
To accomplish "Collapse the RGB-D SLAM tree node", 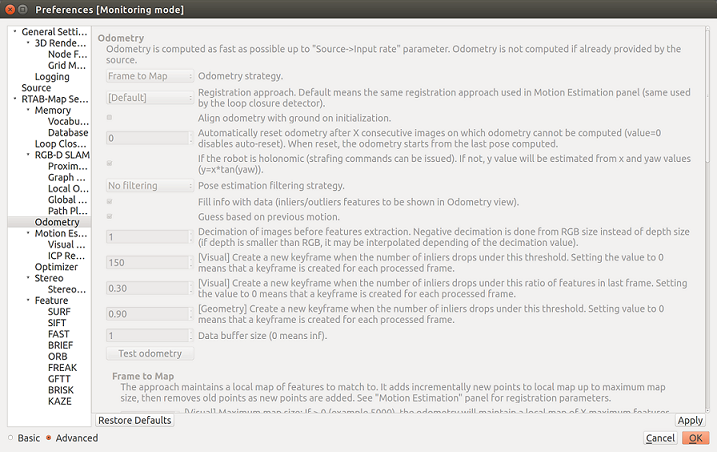I will click(27, 155).
